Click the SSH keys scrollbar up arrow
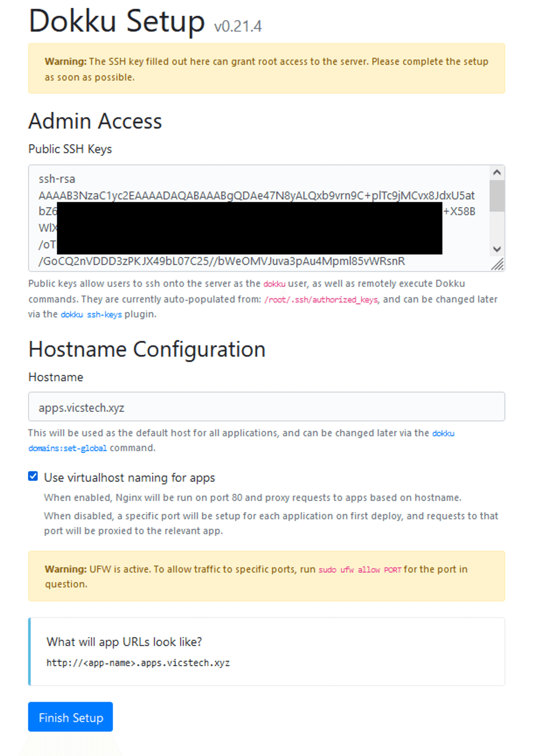Viewport: 548px width, 756px height. coord(497,172)
